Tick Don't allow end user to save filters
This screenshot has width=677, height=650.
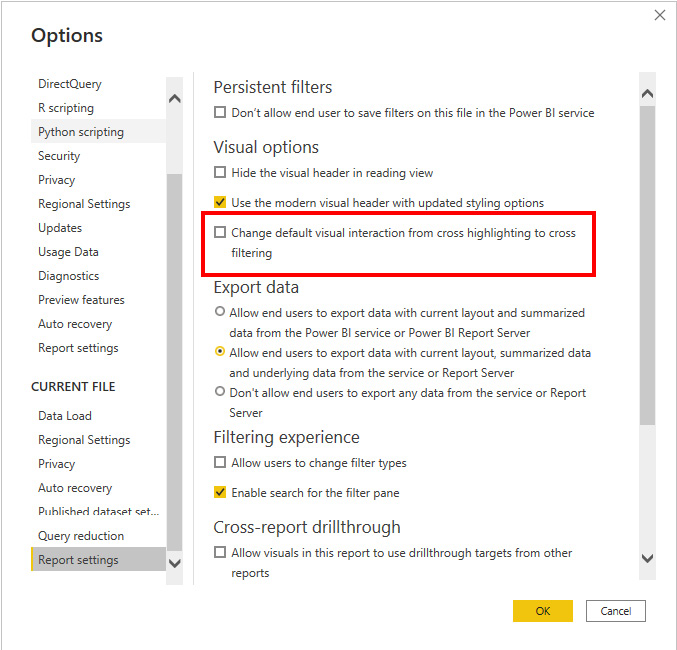[x=221, y=113]
